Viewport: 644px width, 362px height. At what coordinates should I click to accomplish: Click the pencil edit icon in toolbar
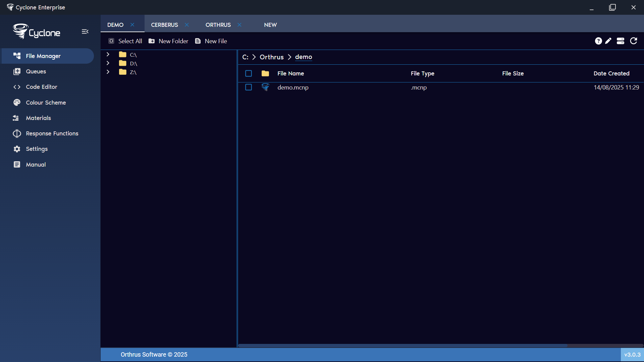point(608,41)
